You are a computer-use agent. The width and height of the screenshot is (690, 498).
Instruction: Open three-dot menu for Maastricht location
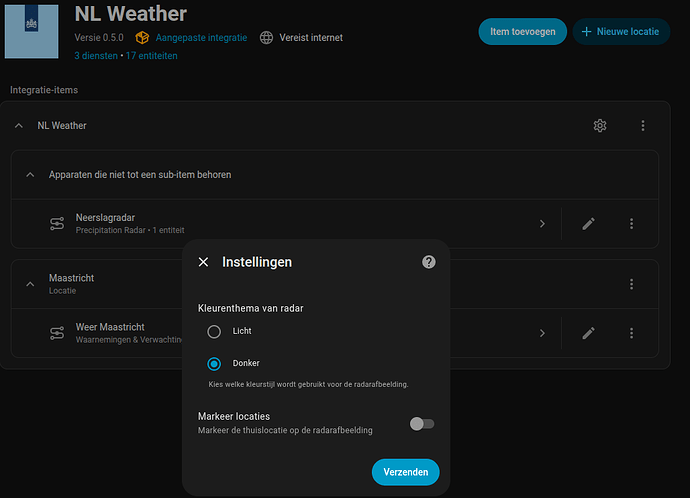pos(631,284)
